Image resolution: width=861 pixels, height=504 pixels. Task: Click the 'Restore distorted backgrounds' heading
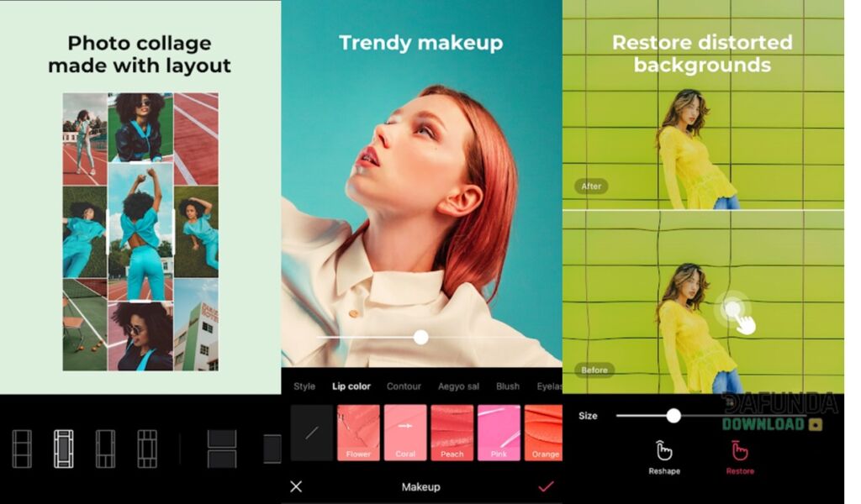pos(702,53)
